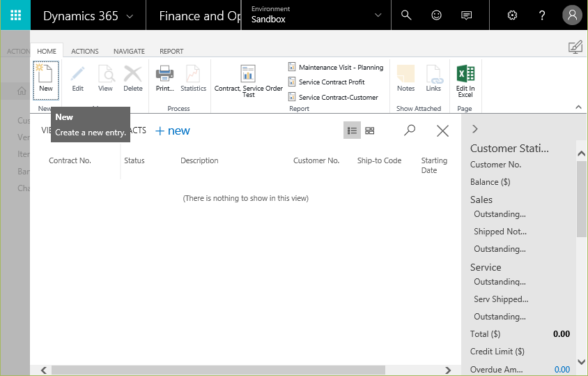Click horizontal scrollbar right arrow
Screen dimensions: 588x376
pyautogui.click(x=448, y=370)
